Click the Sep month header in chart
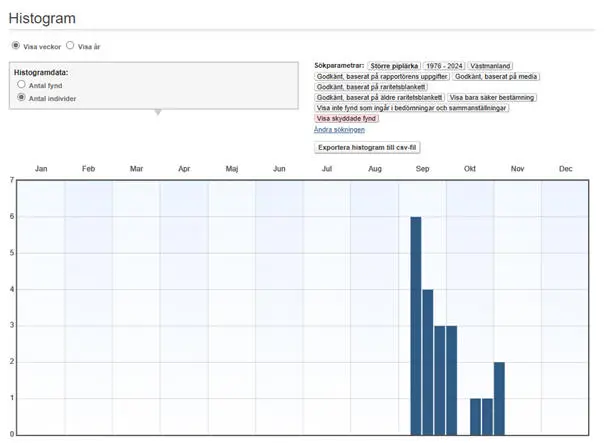Viewport: 604px width, 443px height. click(x=422, y=169)
